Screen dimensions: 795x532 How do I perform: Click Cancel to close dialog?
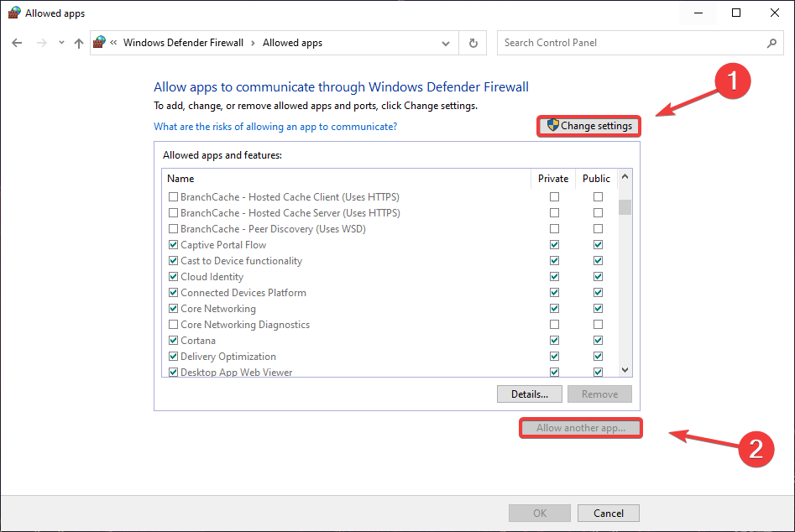[609, 513]
